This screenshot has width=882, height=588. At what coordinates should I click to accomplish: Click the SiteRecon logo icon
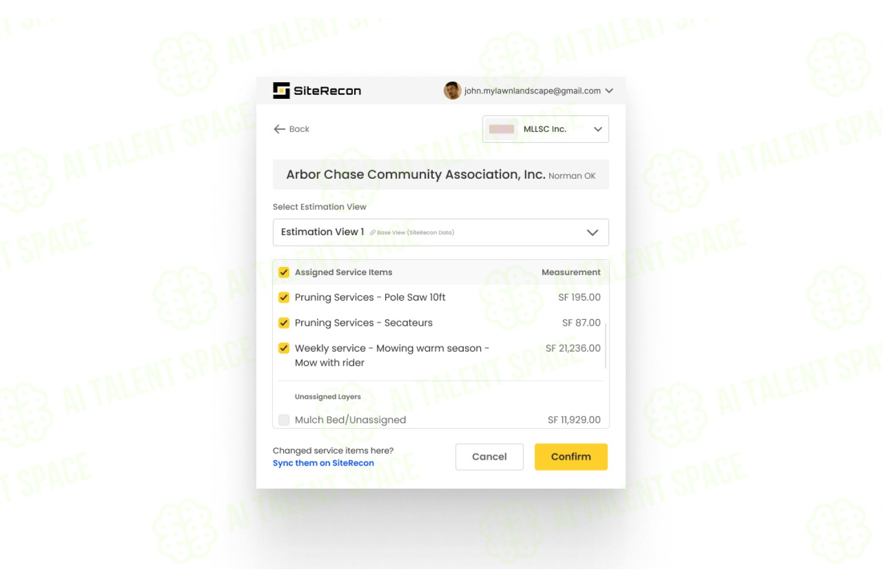click(x=281, y=91)
